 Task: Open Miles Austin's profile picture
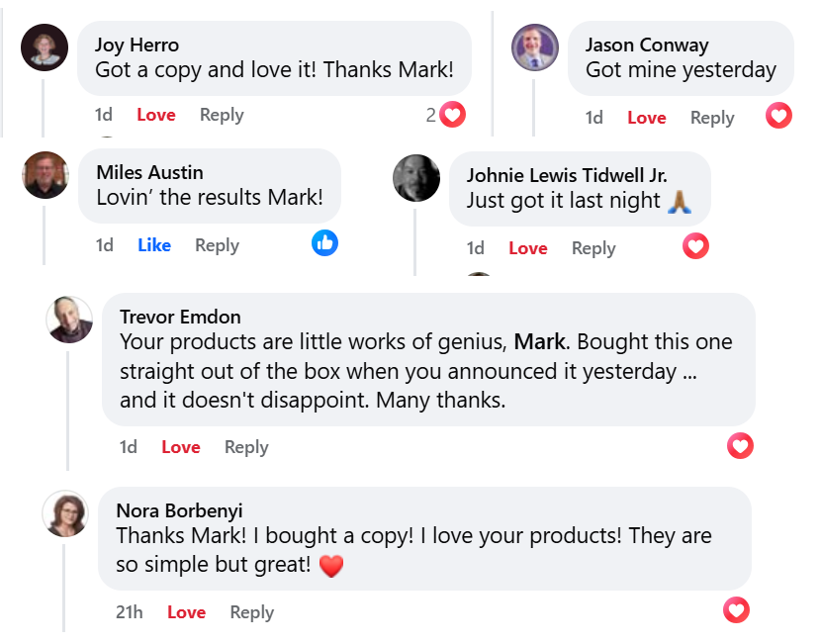(x=46, y=175)
